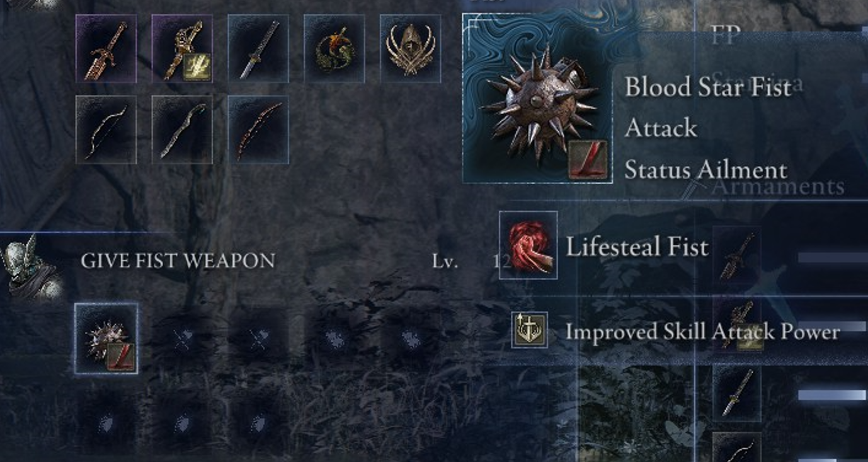The height and width of the screenshot is (462, 868).
Task: Select the green wreath talisman
Action: point(334,49)
